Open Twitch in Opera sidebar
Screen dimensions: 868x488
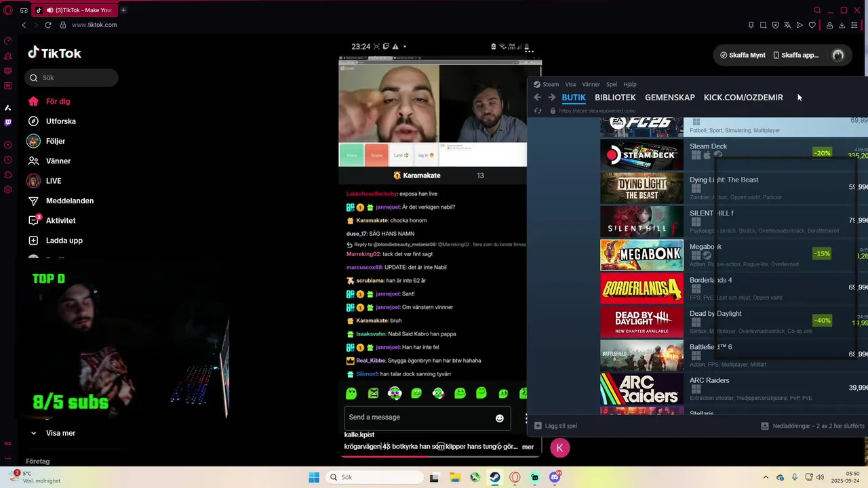(8, 123)
